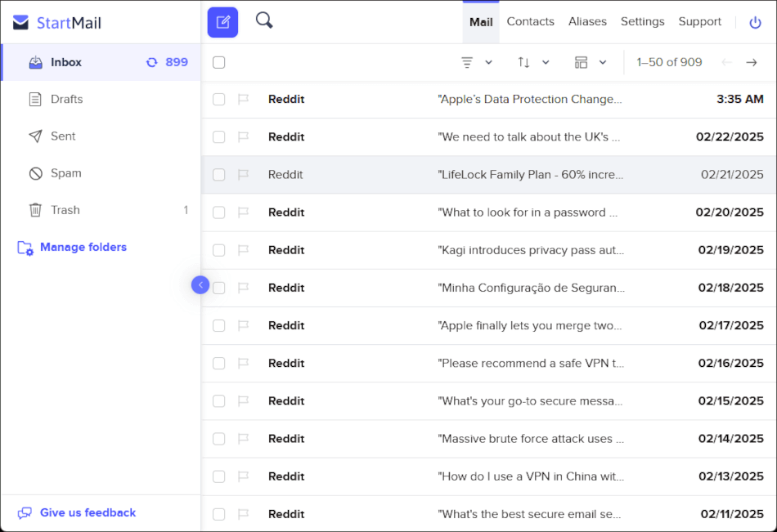Go to the next page of emails
This screenshot has width=777, height=532.
[752, 62]
